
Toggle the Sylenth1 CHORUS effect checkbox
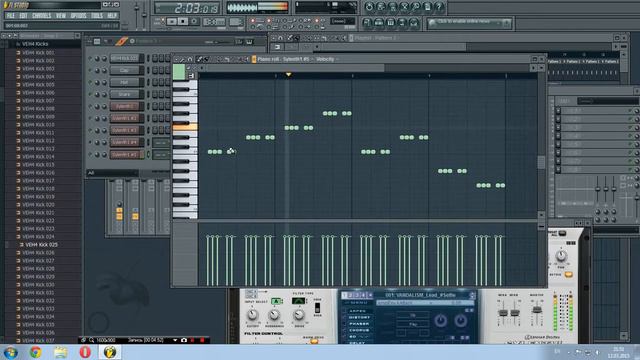click(x=344, y=331)
